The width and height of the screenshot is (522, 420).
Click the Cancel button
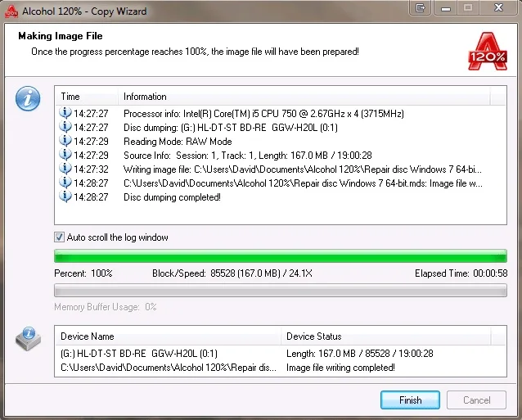pos(476,400)
